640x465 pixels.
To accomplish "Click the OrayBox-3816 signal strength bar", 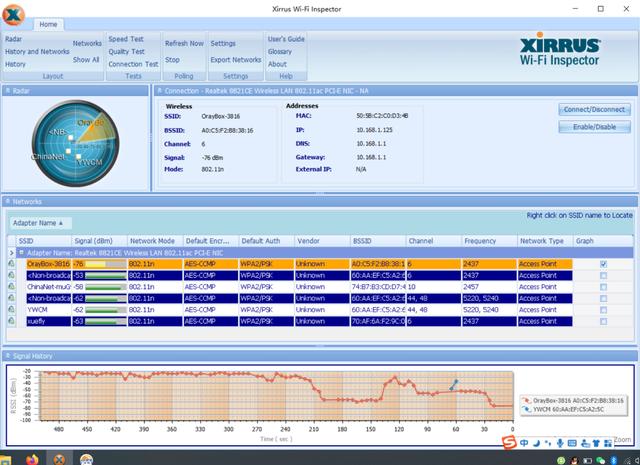I will [106, 264].
